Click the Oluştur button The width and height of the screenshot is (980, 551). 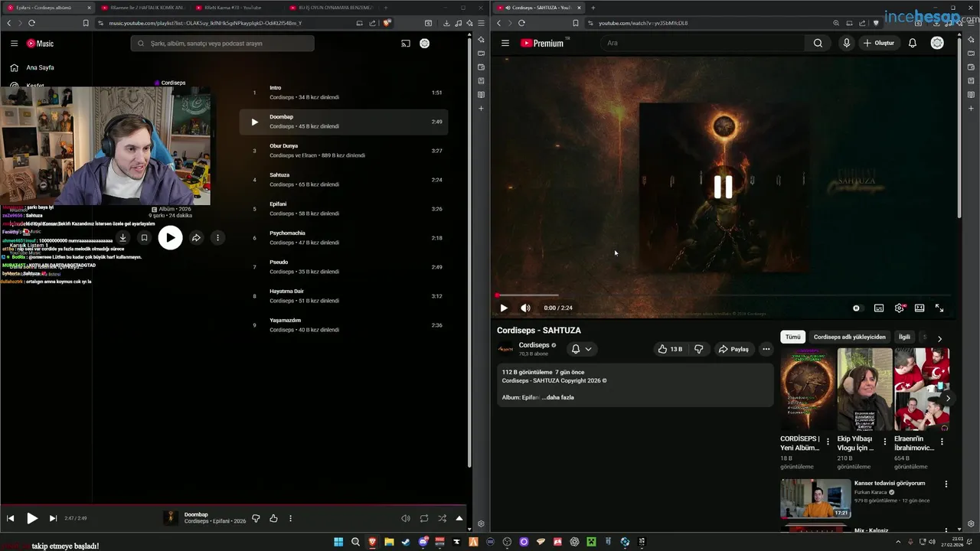pyautogui.click(x=879, y=43)
